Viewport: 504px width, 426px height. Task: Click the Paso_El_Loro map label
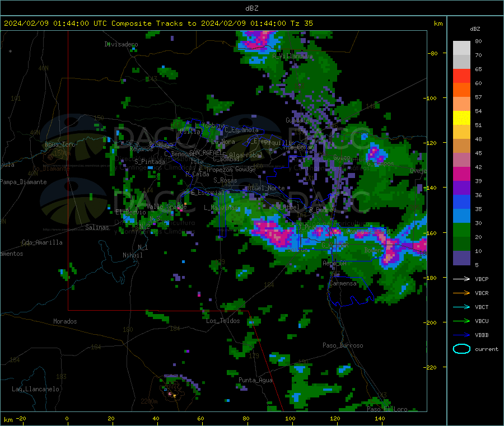[388, 409]
